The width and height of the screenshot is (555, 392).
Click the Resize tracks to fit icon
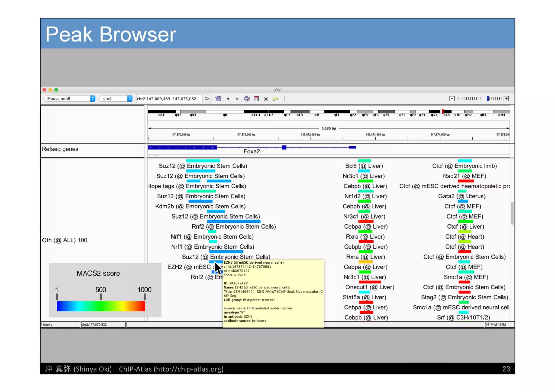[x=266, y=99]
